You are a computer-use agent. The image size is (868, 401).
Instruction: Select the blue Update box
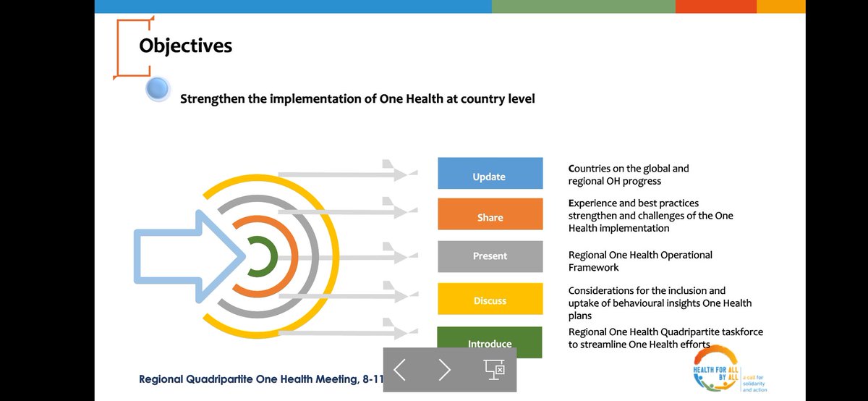coord(490,174)
